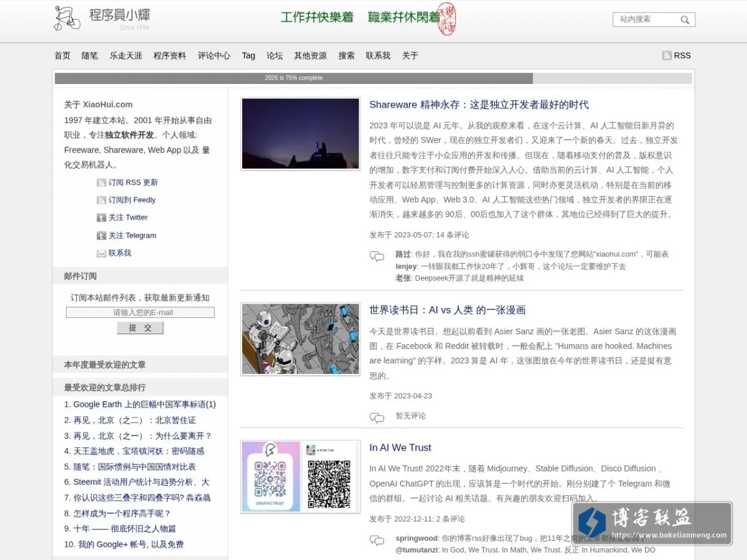
Task: Click the icon beside 关注 Twitter
Action: pyautogui.click(x=101, y=218)
